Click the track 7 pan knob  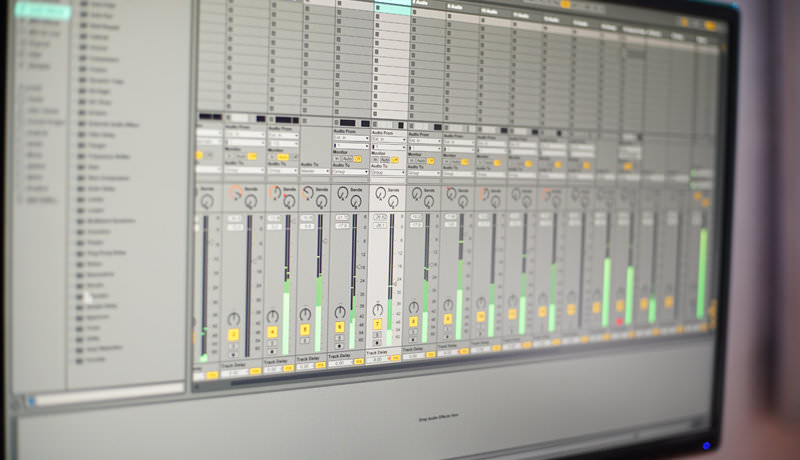378,309
